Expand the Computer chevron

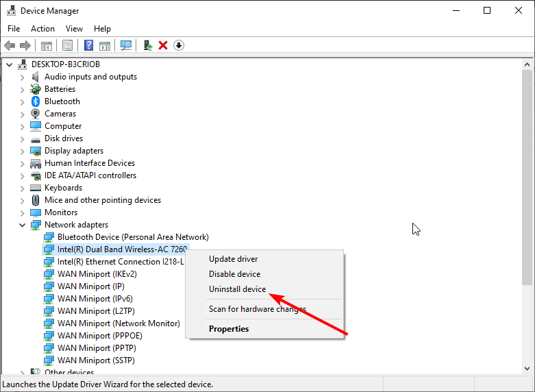(x=23, y=127)
